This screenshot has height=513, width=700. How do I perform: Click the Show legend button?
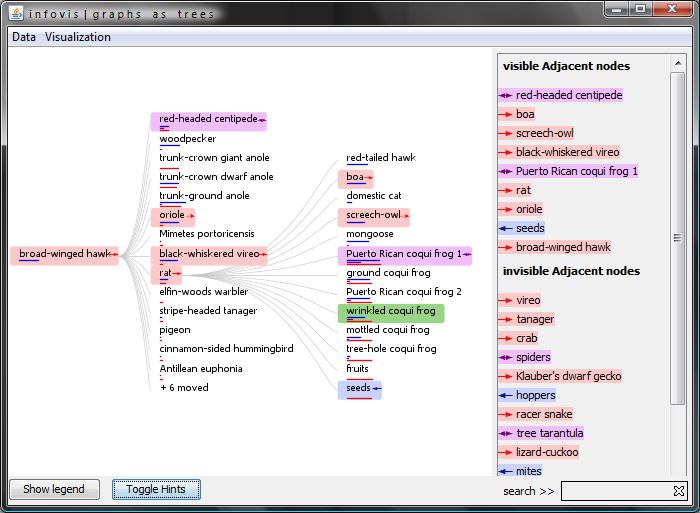point(54,489)
